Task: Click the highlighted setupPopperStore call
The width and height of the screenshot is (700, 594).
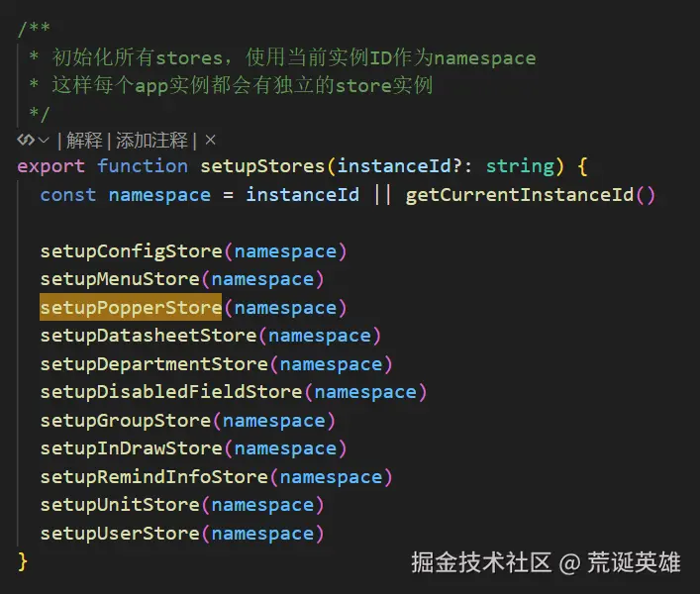Action: [x=131, y=308]
